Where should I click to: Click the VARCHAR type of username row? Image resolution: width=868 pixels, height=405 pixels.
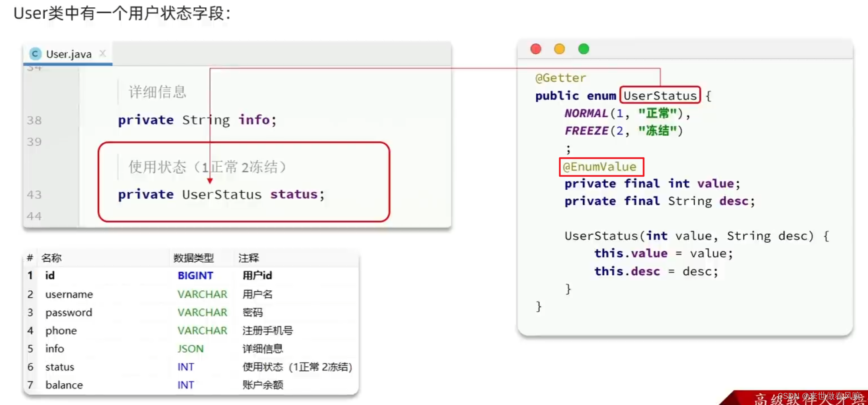pyautogui.click(x=202, y=294)
